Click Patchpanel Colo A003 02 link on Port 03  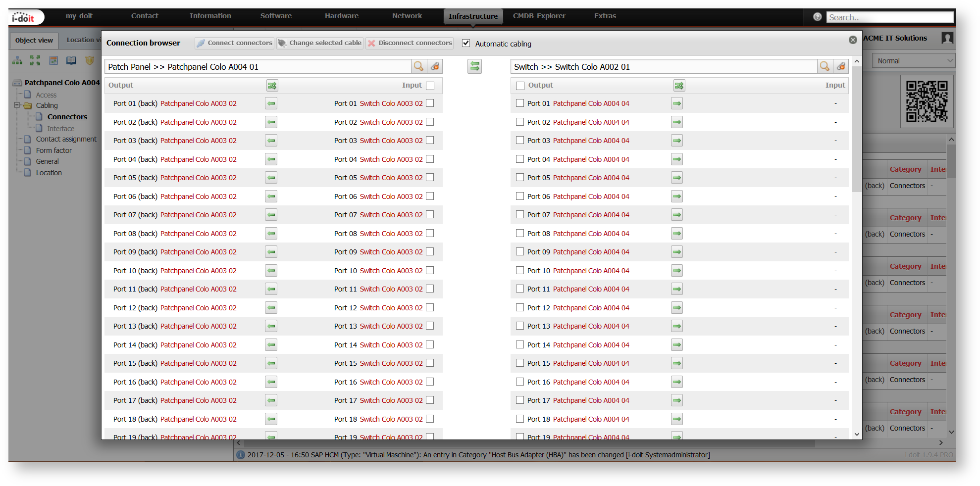[x=199, y=141]
